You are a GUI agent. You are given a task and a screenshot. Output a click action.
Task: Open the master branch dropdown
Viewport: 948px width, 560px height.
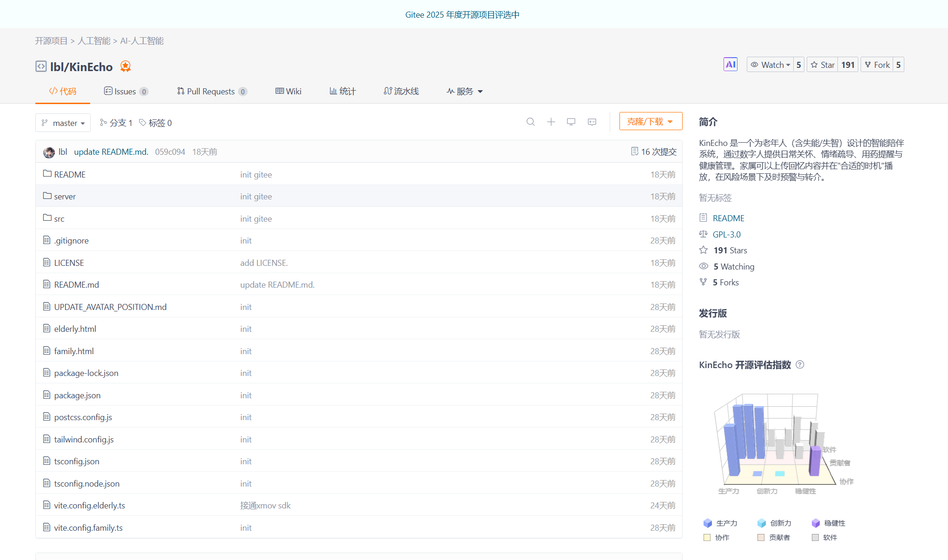(x=63, y=123)
